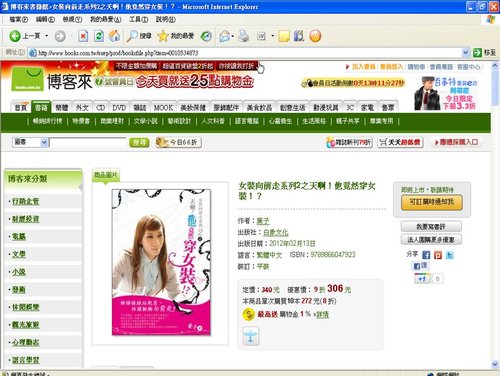Open the author 墨子 link

[263, 221]
